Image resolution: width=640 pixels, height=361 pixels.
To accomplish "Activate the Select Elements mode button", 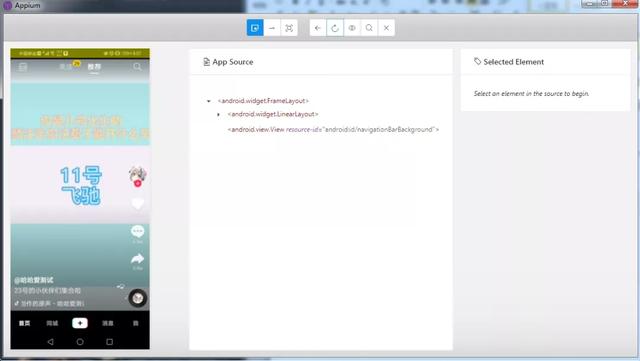I will (x=255, y=28).
